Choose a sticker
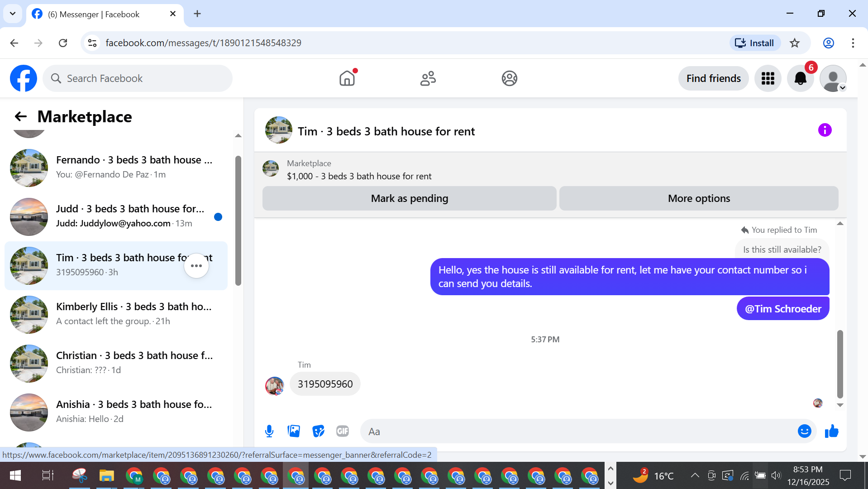The height and width of the screenshot is (489, 868). pyautogui.click(x=318, y=431)
